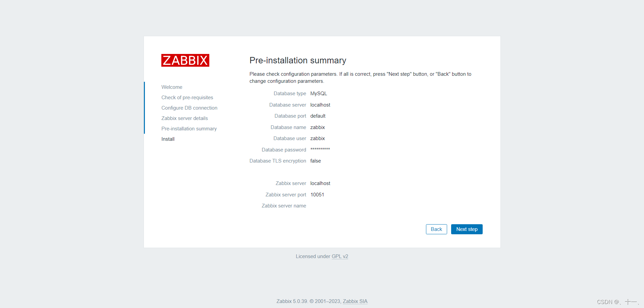
Task: Click the Database port label
Action: (x=290, y=116)
